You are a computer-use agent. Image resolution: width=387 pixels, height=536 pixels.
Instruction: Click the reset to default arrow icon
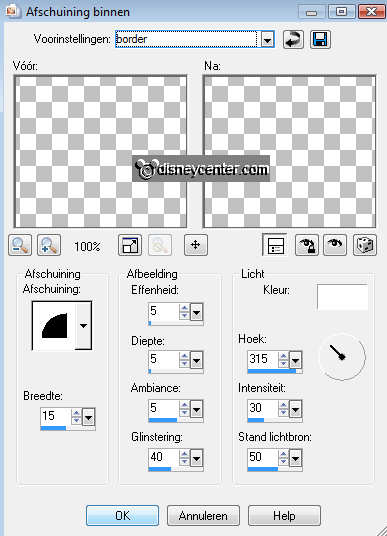(x=293, y=39)
